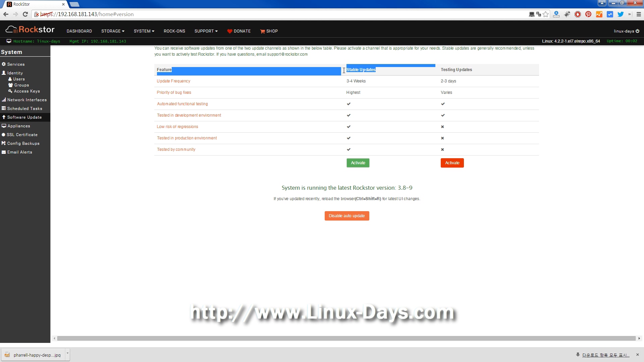Viewport: 644px width, 362px height.
Task: Click the translate page icon
Action: click(539, 14)
